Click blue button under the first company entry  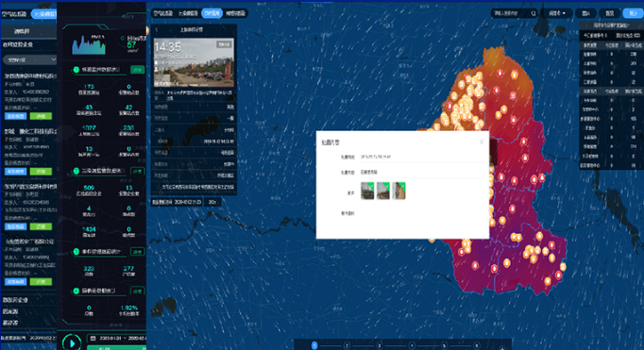pyautogui.click(x=16, y=116)
